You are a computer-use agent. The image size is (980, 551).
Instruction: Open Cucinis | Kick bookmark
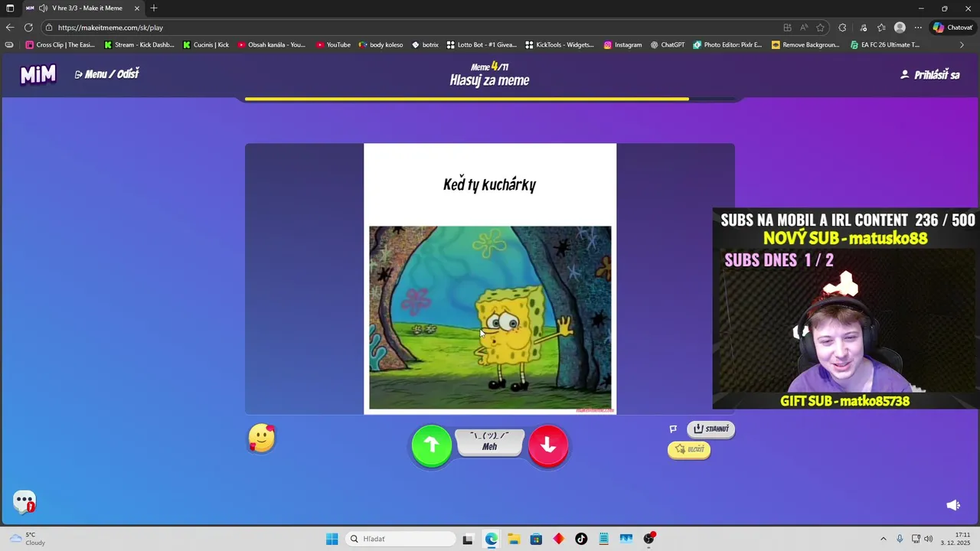click(206, 45)
